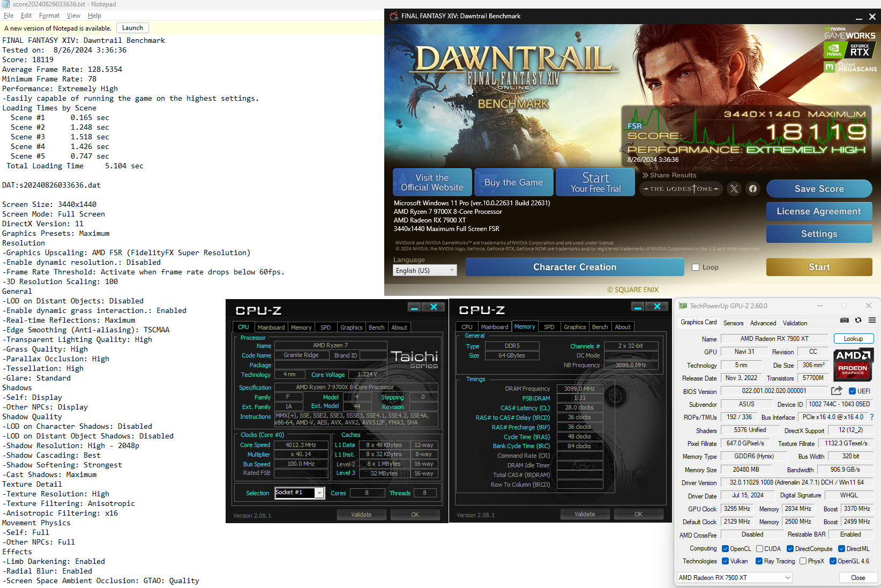Open CPU-Z Socket #1 selection dropdown
This screenshot has width=881, height=588.
[x=300, y=493]
